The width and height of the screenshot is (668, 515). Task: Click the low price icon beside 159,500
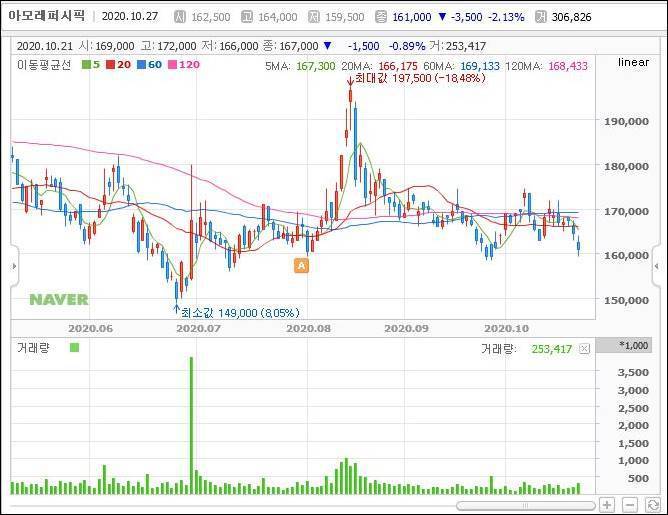[x=314, y=17]
